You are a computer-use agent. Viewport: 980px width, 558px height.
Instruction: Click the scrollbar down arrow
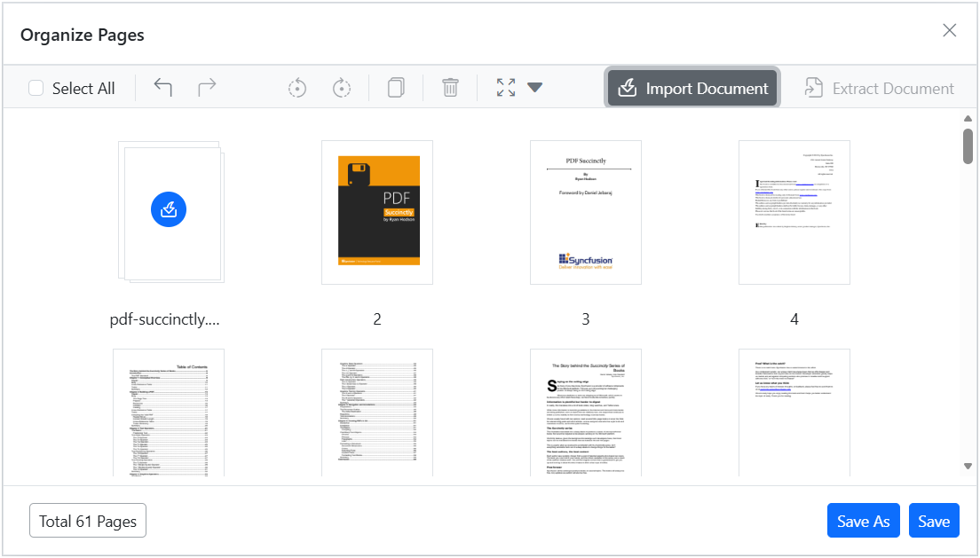(x=968, y=466)
